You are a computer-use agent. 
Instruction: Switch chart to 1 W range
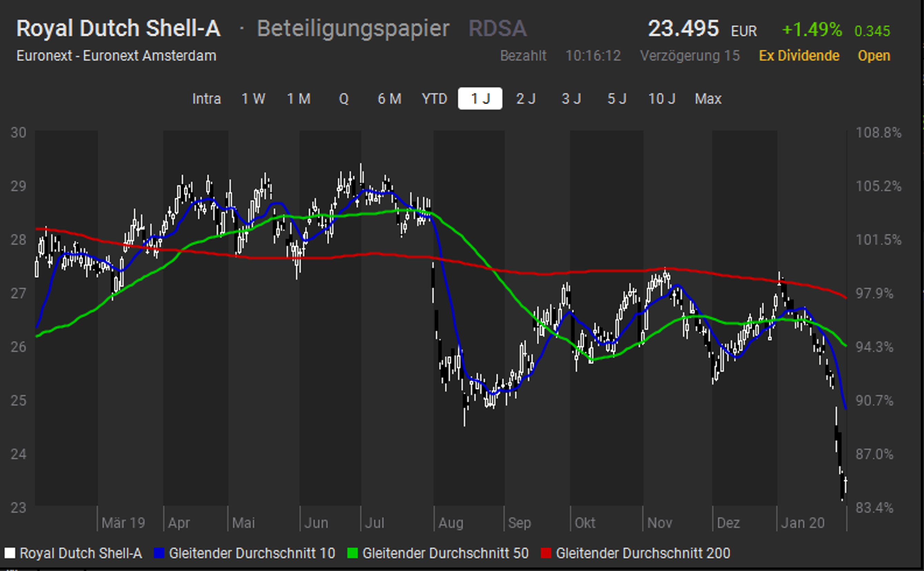[x=253, y=99]
